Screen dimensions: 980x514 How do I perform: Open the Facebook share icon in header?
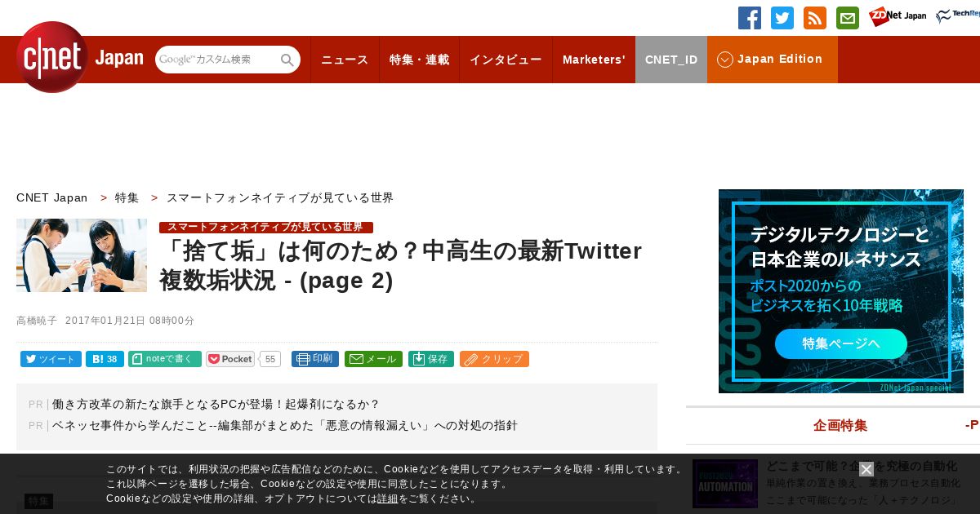tap(750, 18)
